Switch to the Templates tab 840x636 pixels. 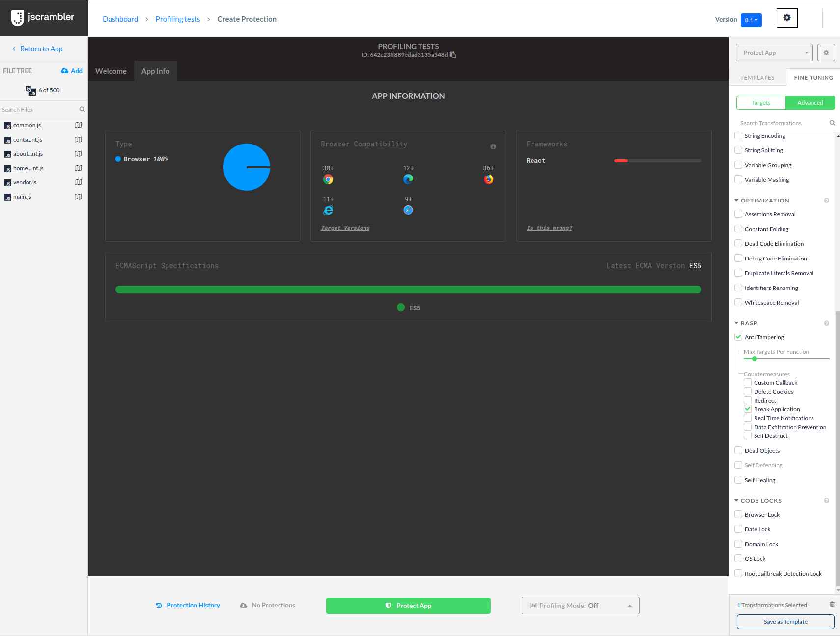(757, 77)
